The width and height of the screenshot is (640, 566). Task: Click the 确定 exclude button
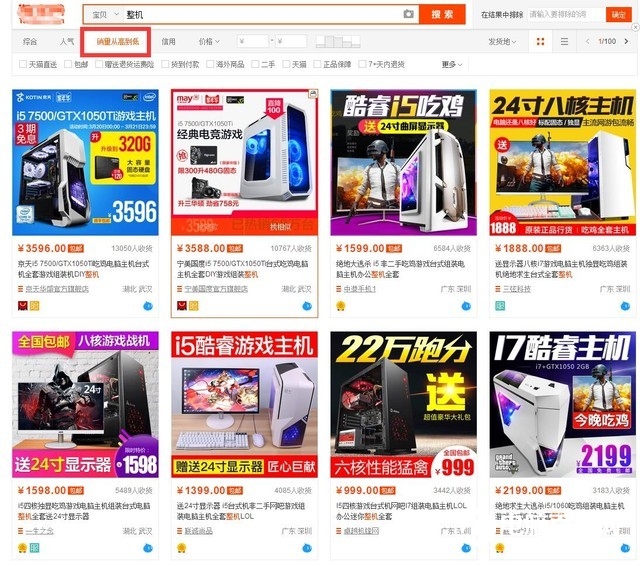[618, 15]
